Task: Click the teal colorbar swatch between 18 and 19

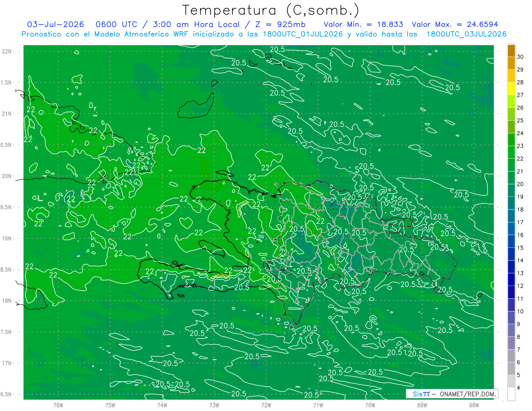Action: pos(511,204)
